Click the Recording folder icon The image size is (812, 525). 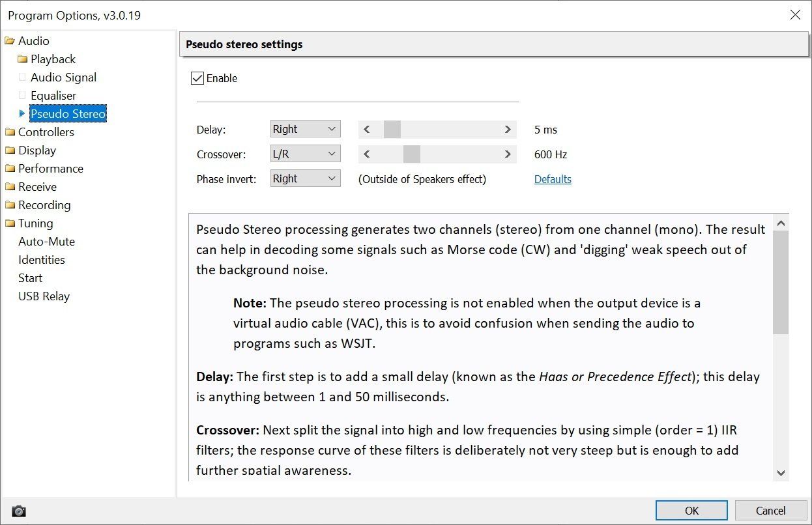pyautogui.click(x=10, y=205)
